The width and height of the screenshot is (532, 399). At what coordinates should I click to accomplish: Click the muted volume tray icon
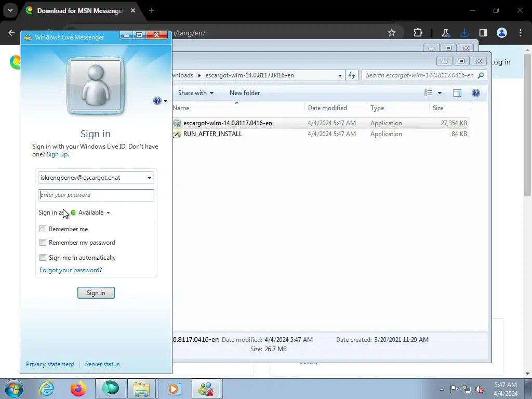(480, 389)
